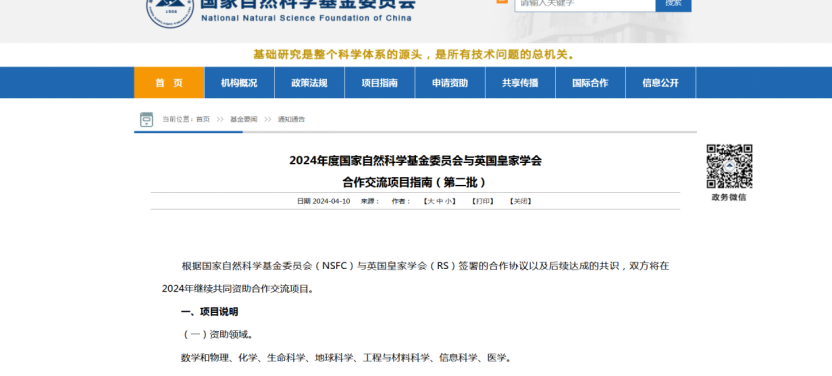
Task: Follow the 基金要闻 breadcrumb link
Action: point(244,119)
